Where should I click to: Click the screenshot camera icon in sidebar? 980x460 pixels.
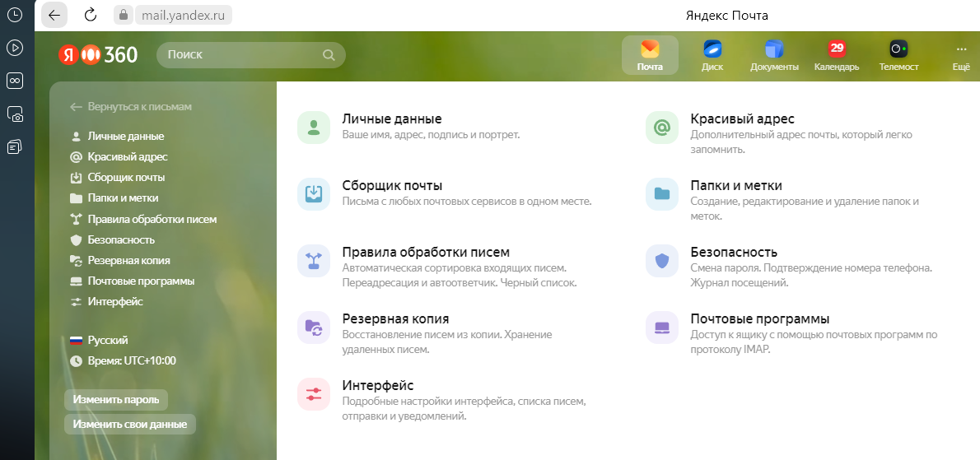(15, 114)
